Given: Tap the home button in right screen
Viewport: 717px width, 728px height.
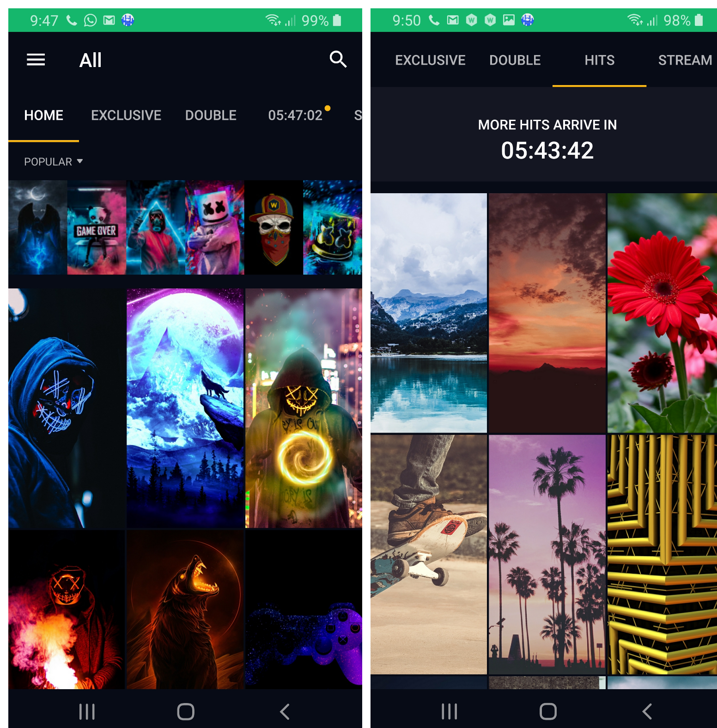Looking at the screenshot, I should [x=548, y=711].
